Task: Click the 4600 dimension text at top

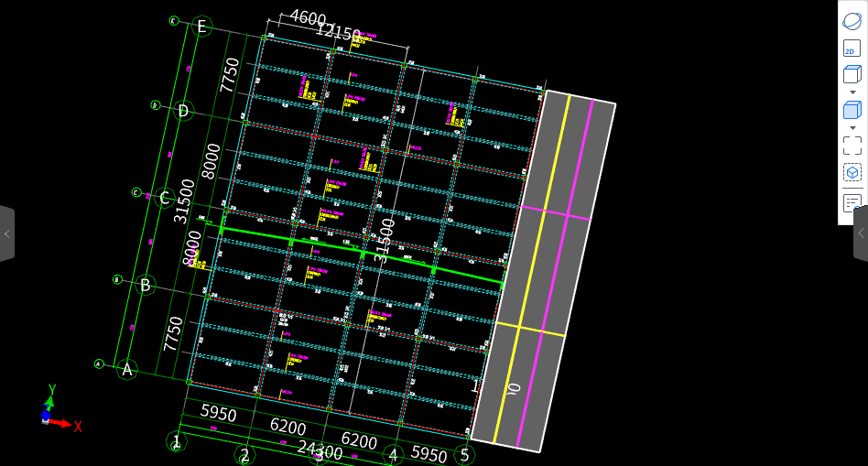Action: [308, 17]
